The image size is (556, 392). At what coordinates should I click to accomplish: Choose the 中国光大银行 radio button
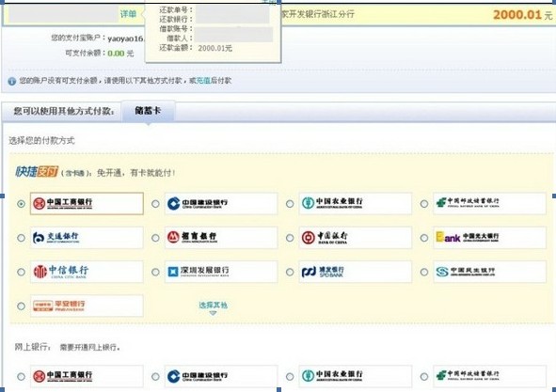pyautogui.click(x=424, y=238)
